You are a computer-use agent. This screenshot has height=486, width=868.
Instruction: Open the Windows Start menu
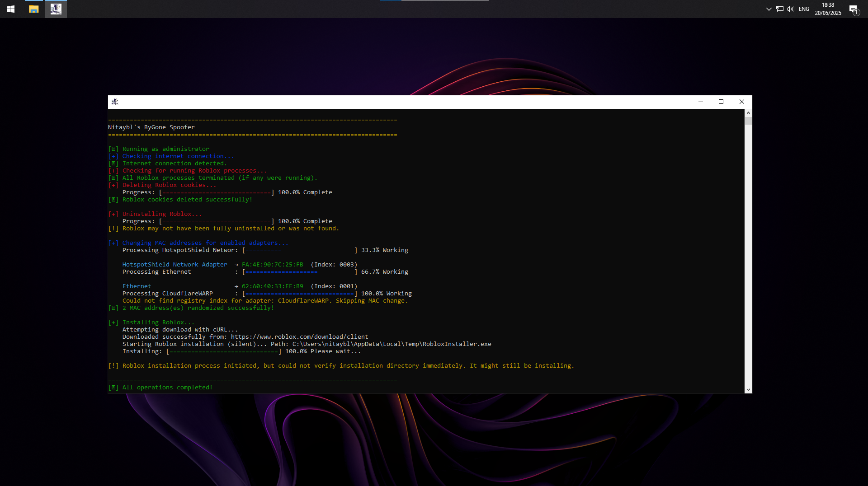[x=11, y=9]
